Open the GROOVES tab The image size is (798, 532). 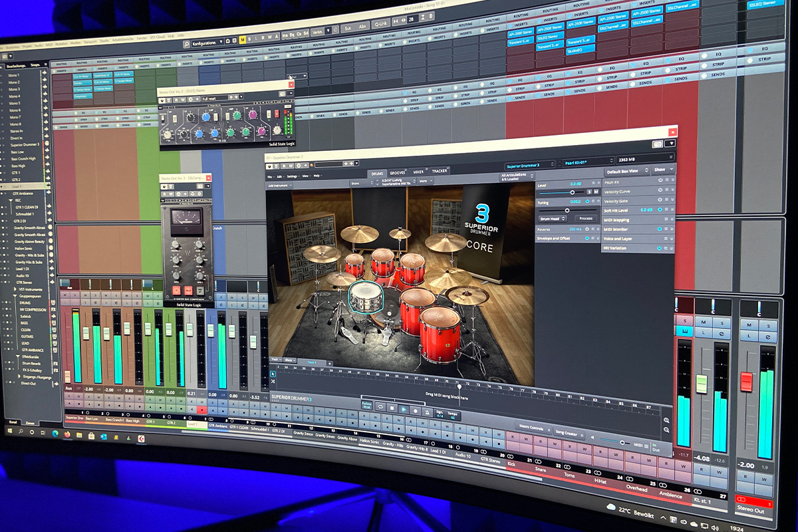click(398, 172)
